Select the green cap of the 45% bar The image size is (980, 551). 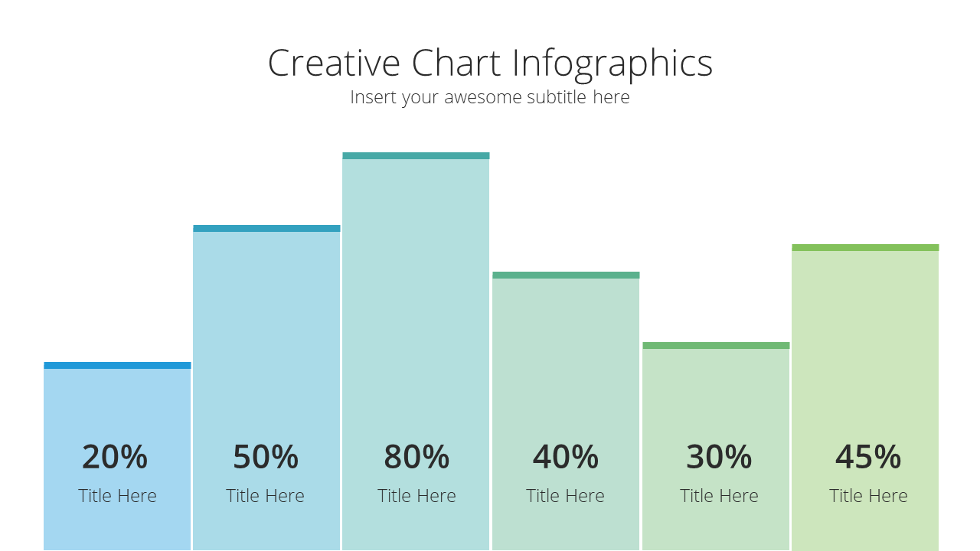tap(865, 248)
